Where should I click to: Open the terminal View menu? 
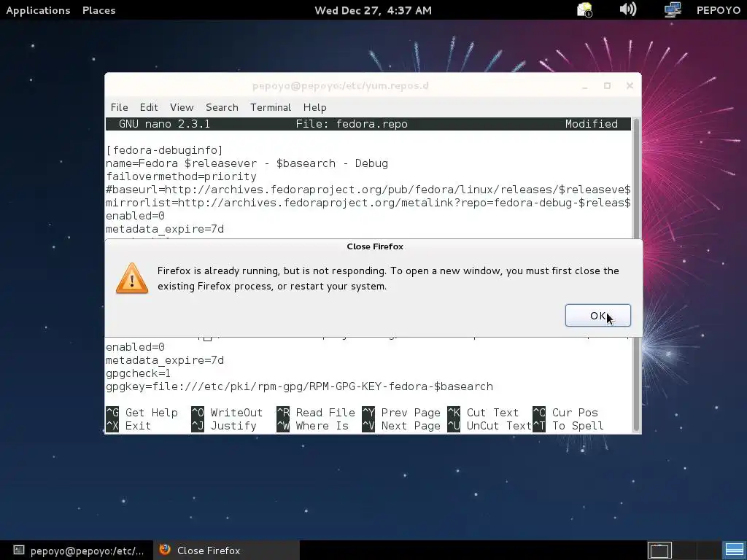pos(182,107)
